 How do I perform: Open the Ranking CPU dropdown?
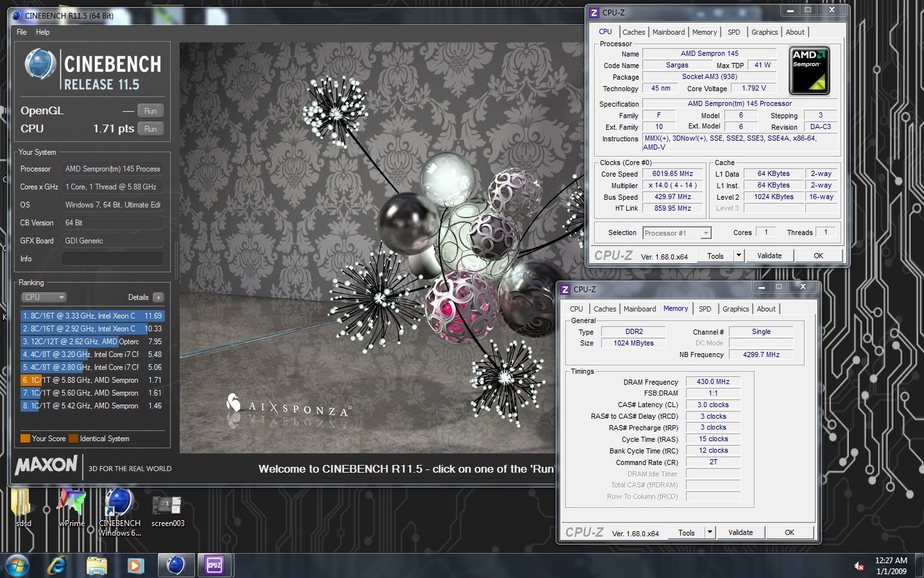[44, 297]
